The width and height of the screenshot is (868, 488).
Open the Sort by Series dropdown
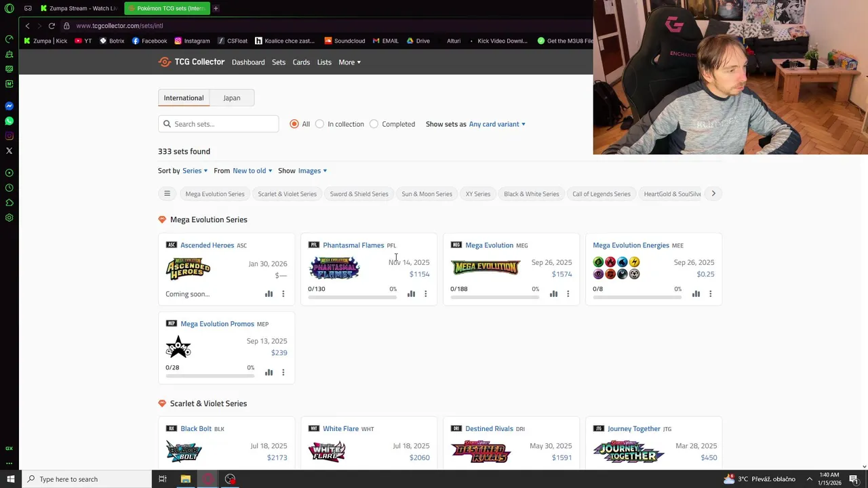(195, 171)
